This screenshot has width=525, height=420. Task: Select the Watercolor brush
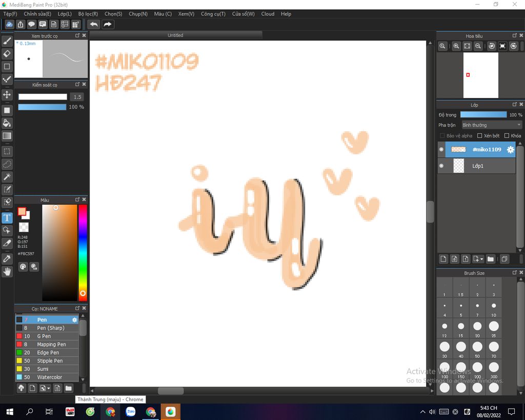(x=47, y=377)
